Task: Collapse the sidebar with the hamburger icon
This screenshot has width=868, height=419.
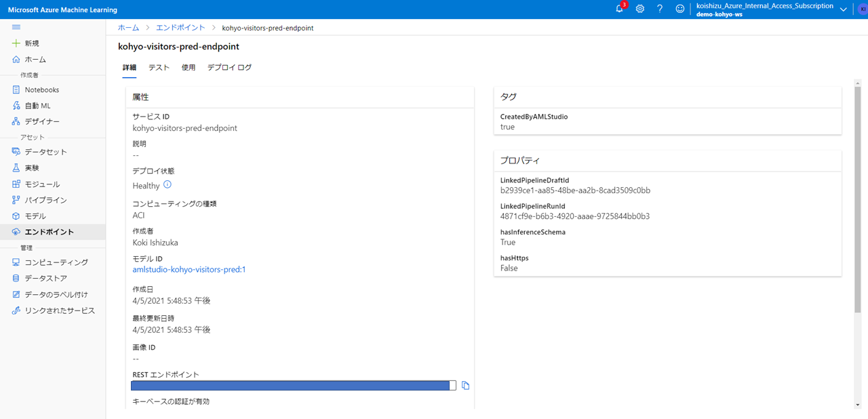Action: 16,27
